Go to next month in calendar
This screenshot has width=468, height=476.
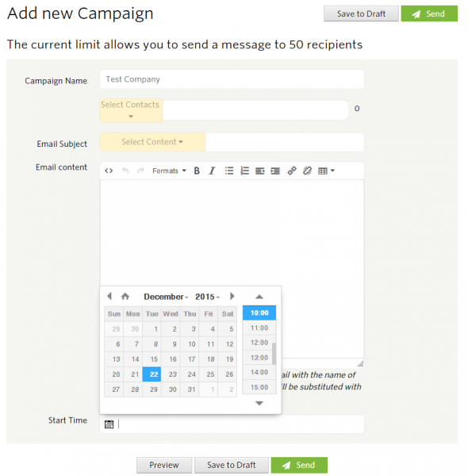(x=232, y=296)
